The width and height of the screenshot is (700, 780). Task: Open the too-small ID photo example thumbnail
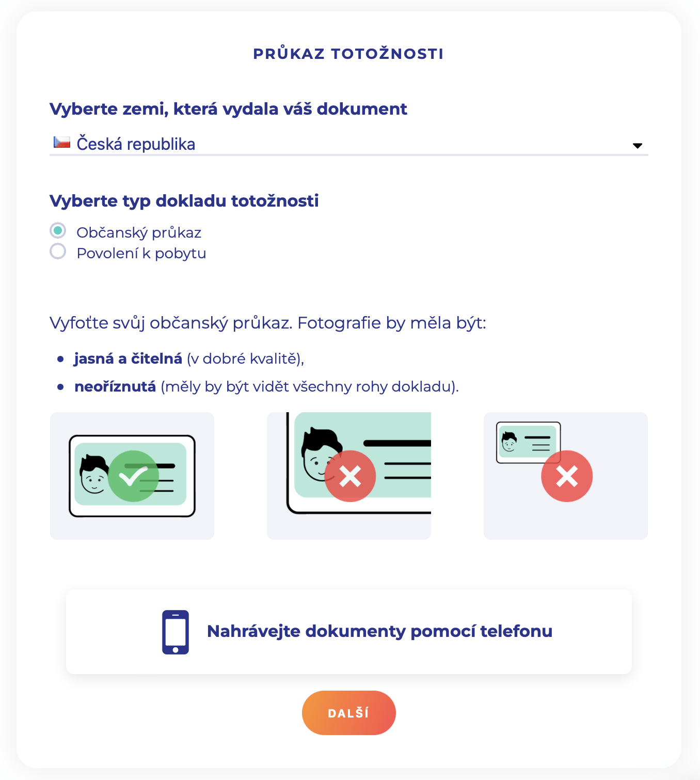point(566,476)
